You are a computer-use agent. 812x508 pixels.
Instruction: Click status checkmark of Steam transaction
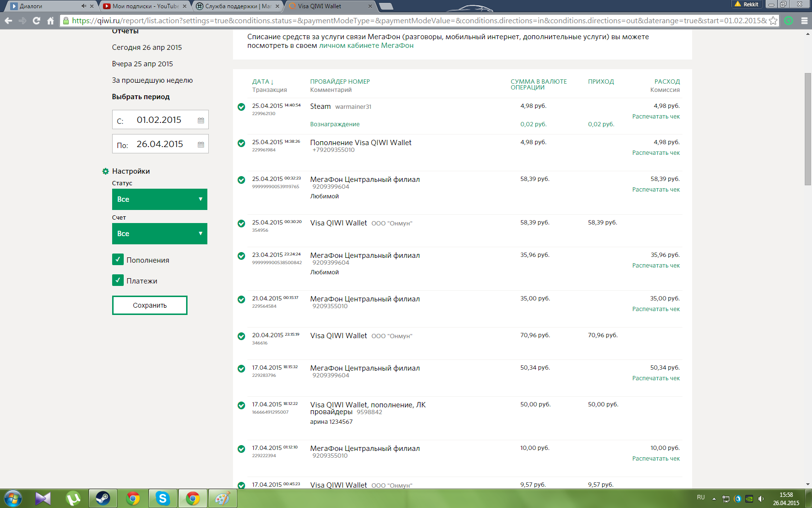pyautogui.click(x=241, y=107)
